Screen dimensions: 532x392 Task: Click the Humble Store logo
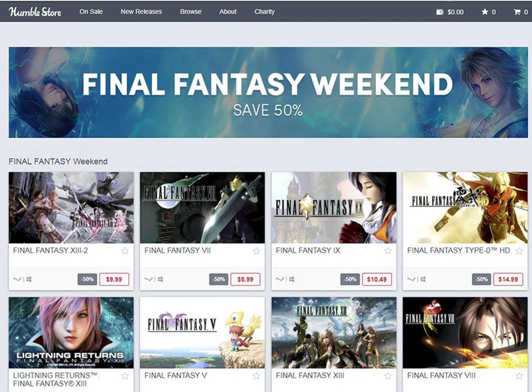(35, 12)
